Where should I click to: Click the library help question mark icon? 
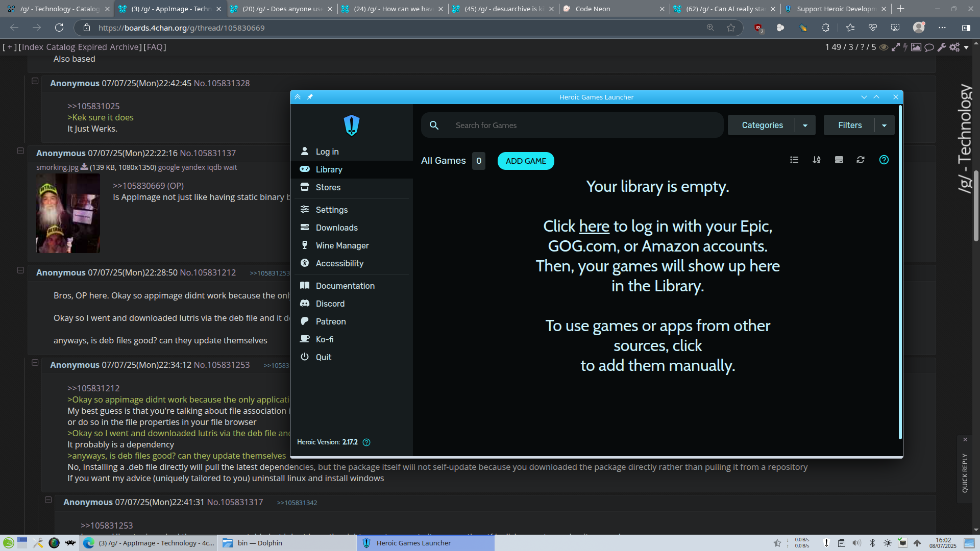[x=884, y=160]
